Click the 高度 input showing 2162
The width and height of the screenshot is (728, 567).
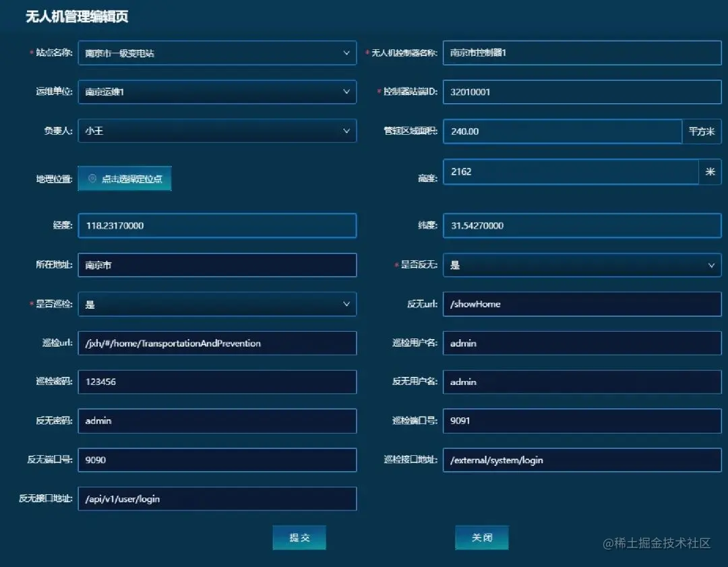coord(571,172)
